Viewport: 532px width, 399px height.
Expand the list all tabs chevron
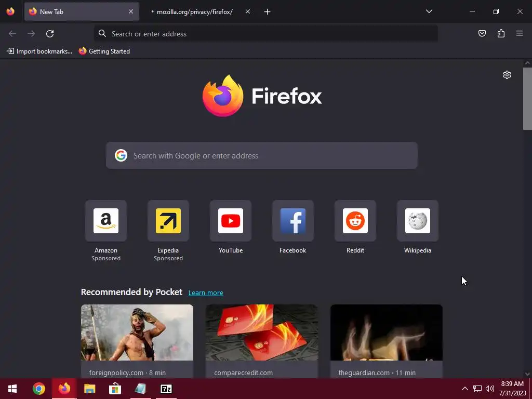[429, 11]
